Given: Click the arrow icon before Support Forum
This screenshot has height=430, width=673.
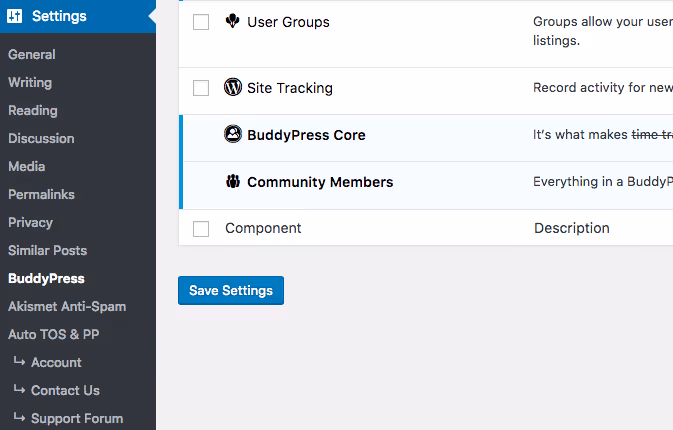Looking at the screenshot, I should tap(19, 417).
